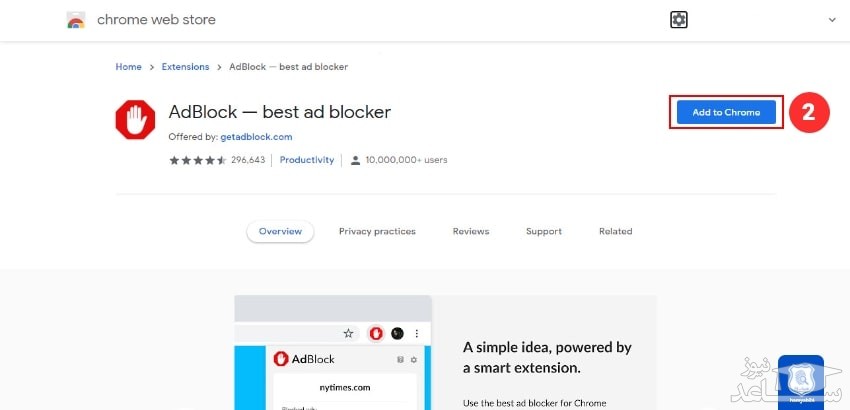This screenshot has width=850, height=410.
Task: Visit the getadblock.com publisher link
Action: point(256,136)
